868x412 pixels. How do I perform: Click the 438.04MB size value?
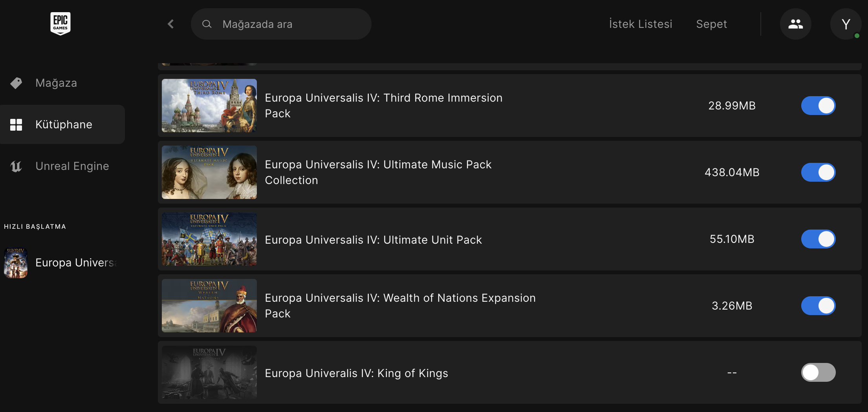tap(732, 172)
